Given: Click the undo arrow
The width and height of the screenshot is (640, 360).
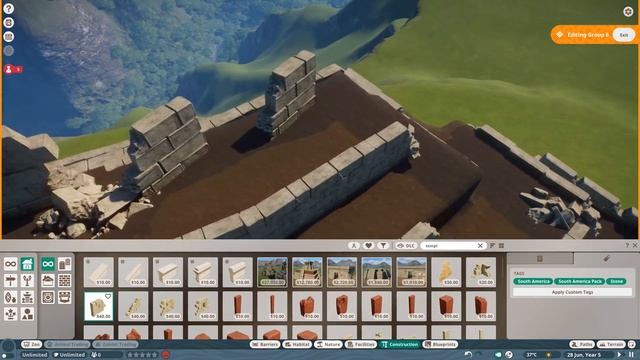Looking at the screenshot, I should (469, 354).
